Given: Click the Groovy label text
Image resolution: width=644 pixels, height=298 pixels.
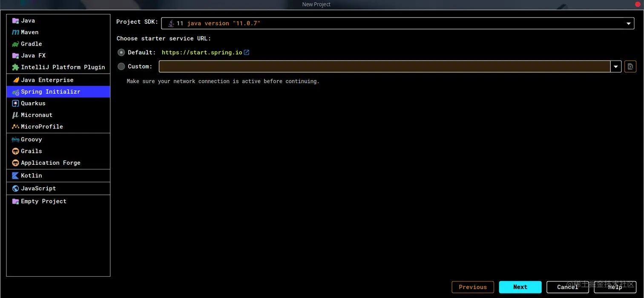Looking at the screenshot, I should 32,140.
